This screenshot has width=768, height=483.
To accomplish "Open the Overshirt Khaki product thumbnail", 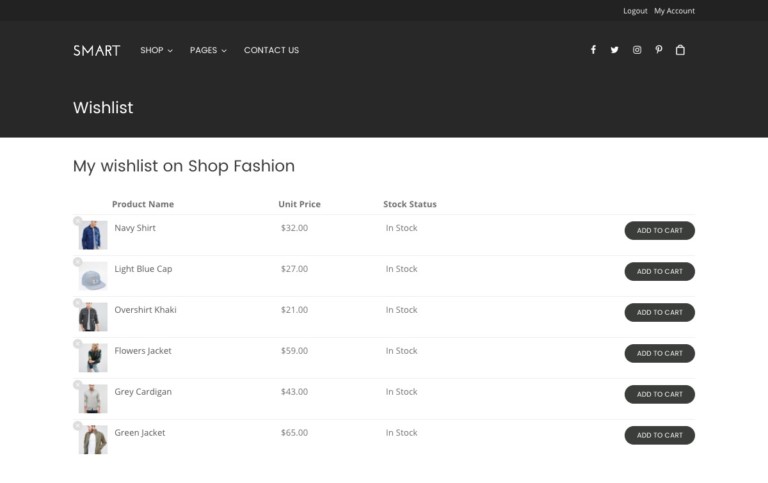I will pos(93,317).
